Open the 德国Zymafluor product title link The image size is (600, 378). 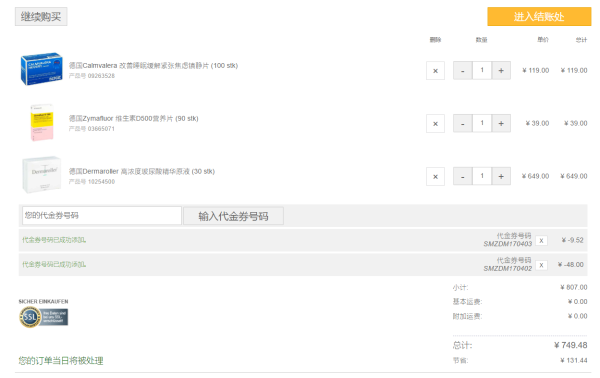pos(134,118)
